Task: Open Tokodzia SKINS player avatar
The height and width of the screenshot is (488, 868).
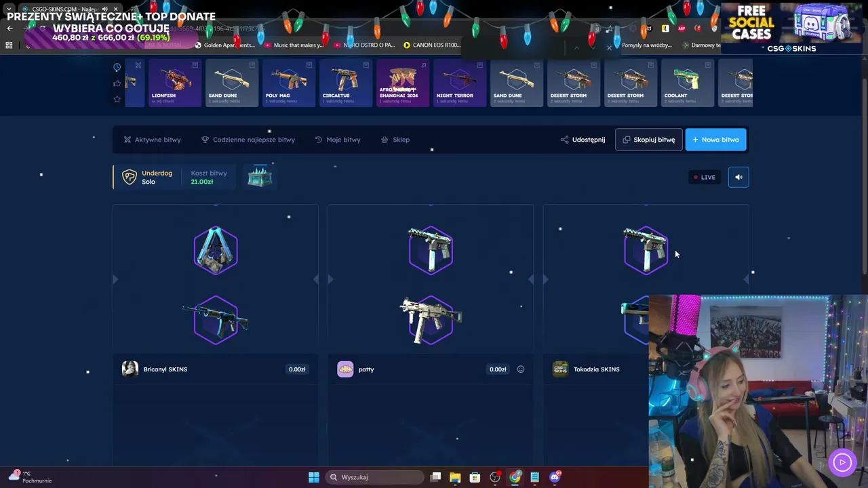Action: click(560, 369)
